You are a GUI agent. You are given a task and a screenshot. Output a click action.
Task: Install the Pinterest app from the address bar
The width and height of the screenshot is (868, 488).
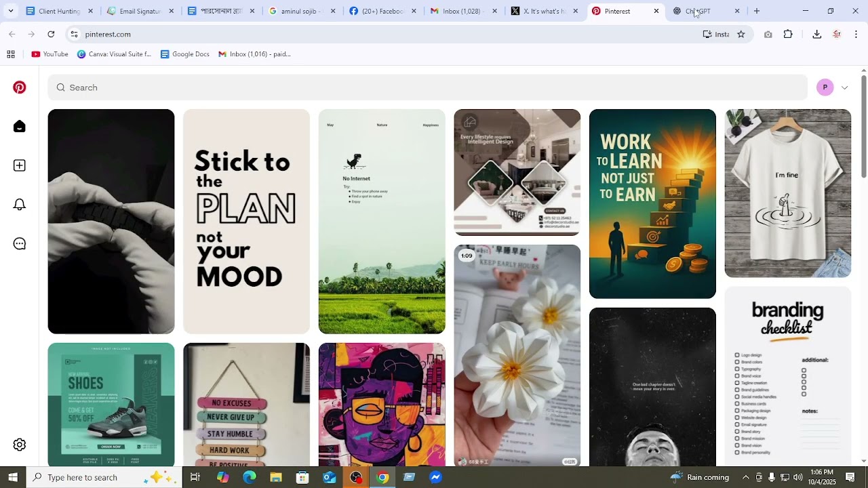click(716, 34)
